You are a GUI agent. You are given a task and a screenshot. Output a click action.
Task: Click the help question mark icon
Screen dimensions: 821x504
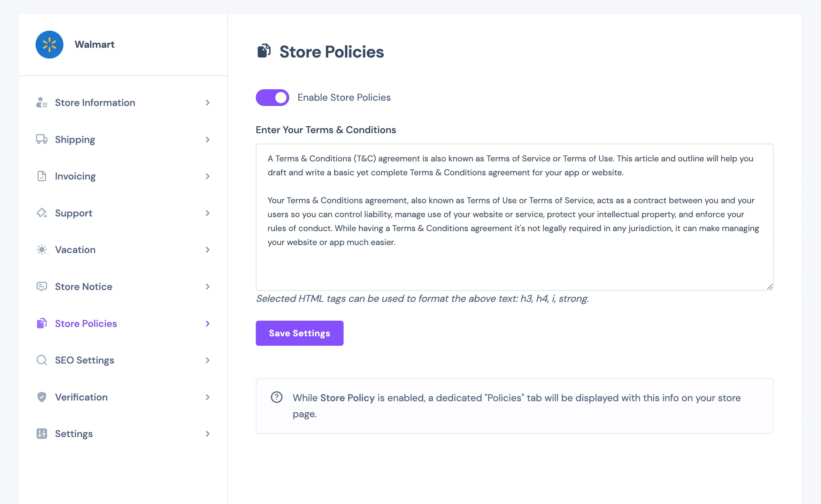277,397
